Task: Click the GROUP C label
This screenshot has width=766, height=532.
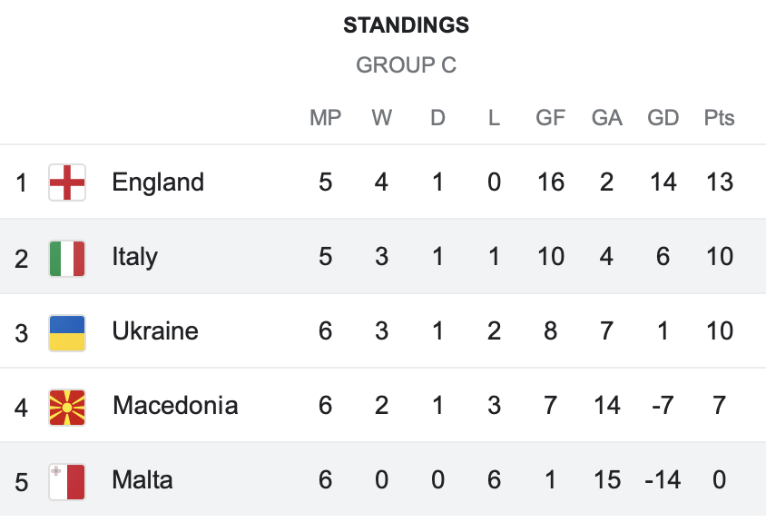Action: tap(406, 65)
